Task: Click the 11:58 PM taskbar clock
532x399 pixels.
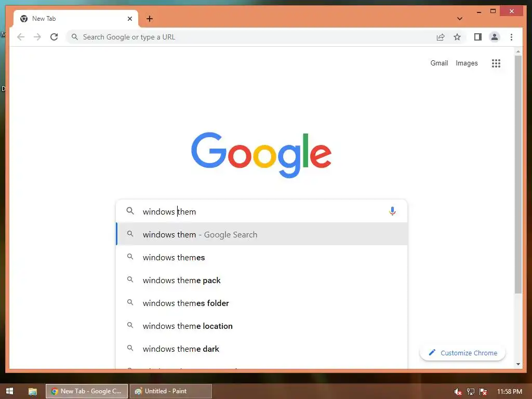Action: [509, 392]
